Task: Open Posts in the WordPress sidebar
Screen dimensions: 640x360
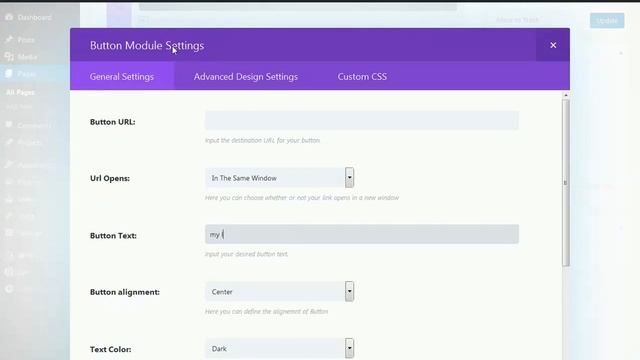Action: 26,40
